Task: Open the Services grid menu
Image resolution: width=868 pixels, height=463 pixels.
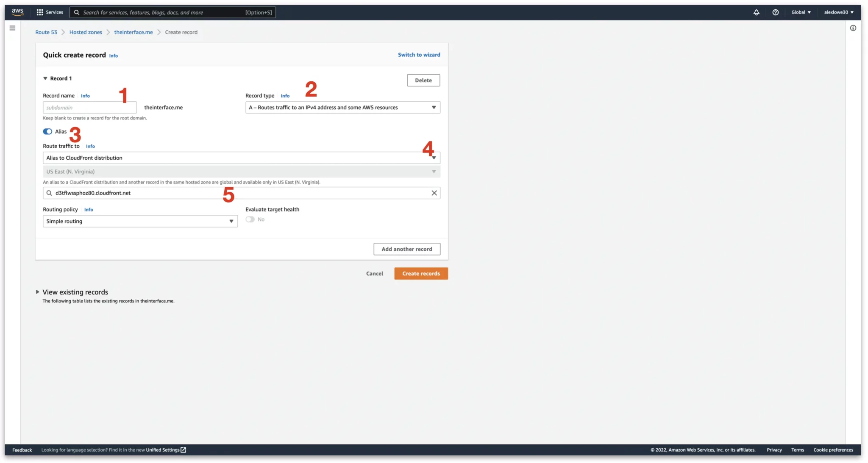Action: [40, 12]
